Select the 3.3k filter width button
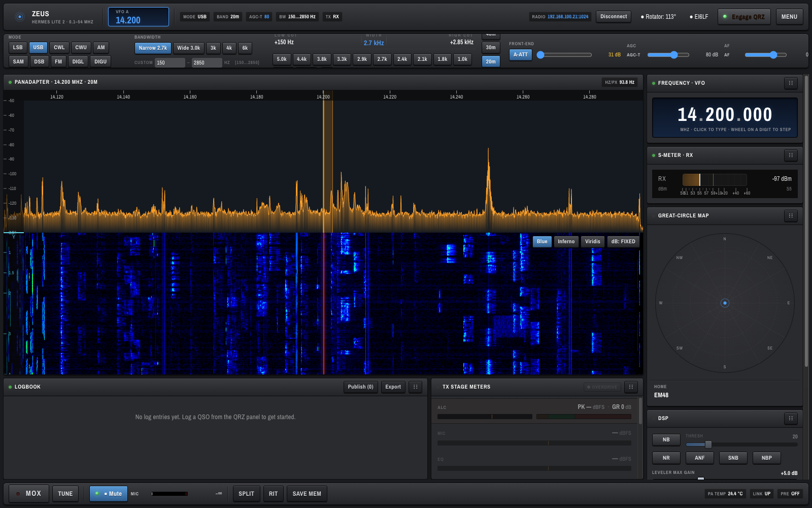Viewport: 812px width, 508px height. pyautogui.click(x=342, y=59)
